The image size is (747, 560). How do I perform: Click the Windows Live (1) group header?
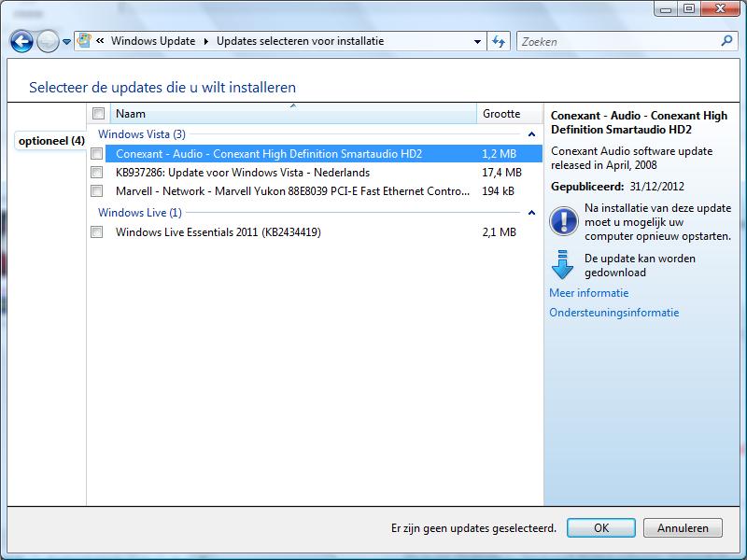140,213
